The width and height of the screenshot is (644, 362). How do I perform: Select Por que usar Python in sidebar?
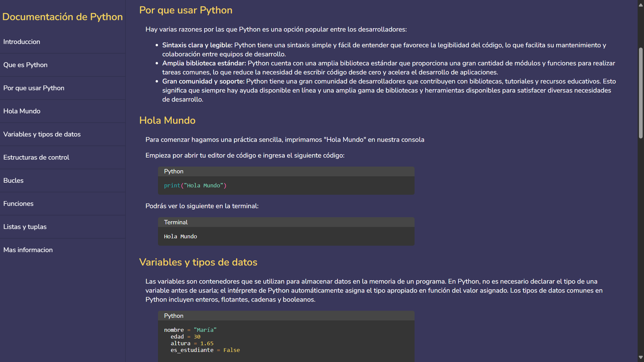(63, 88)
